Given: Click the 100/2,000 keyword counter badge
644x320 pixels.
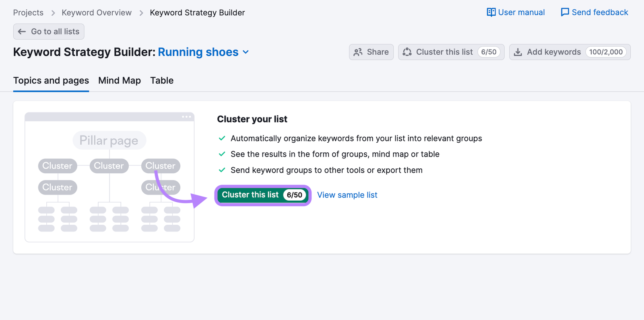Looking at the screenshot, I should (x=606, y=52).
